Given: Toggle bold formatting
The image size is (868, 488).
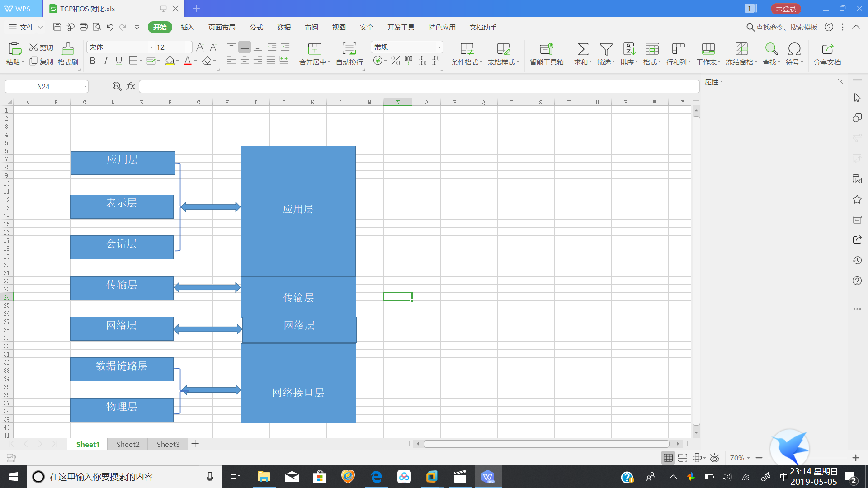Looking at the screenshot, I should coord(93,61).
